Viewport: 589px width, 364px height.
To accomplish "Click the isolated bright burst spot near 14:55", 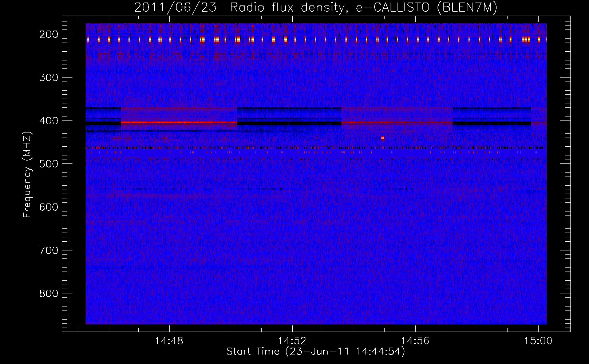I will coord(383,138).
